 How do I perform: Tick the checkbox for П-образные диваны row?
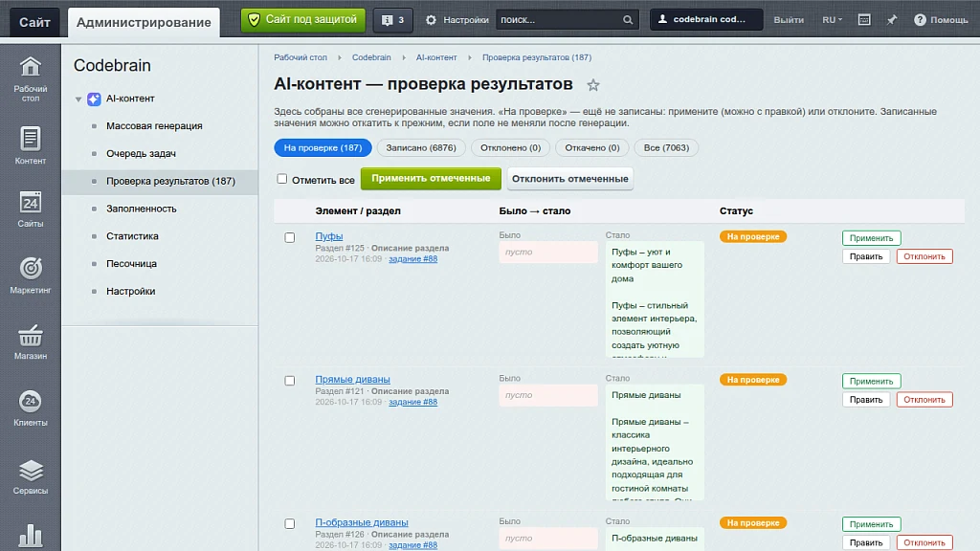(289, 523)
